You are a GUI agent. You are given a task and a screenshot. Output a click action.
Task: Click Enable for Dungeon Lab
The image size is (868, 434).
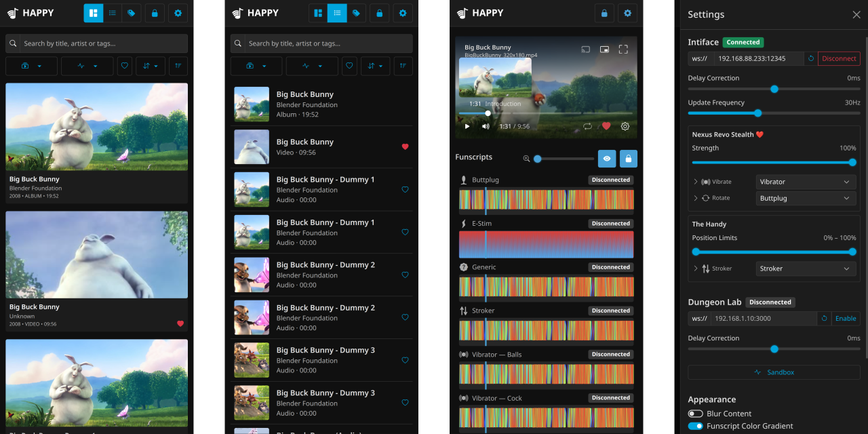(846, 319)
